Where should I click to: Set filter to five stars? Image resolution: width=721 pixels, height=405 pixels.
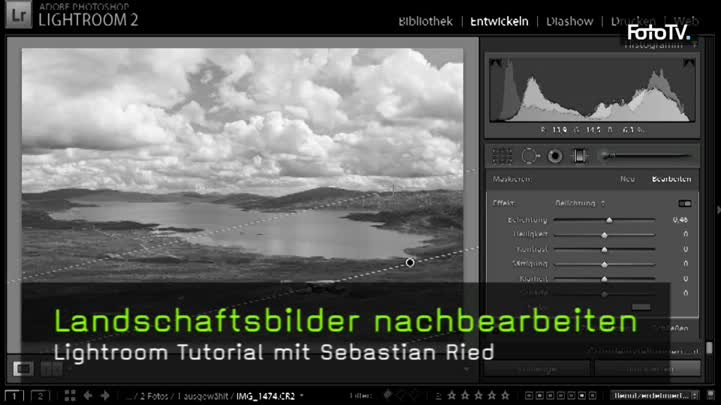505,395
